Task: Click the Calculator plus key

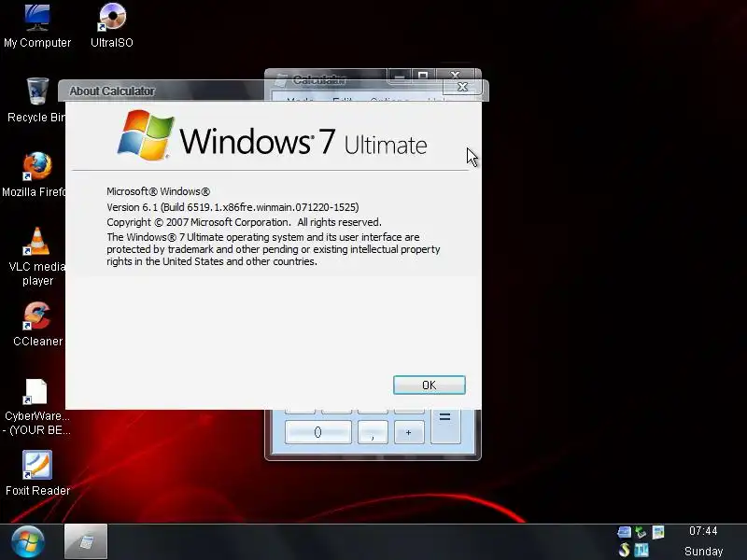Action: pos(408,432)
